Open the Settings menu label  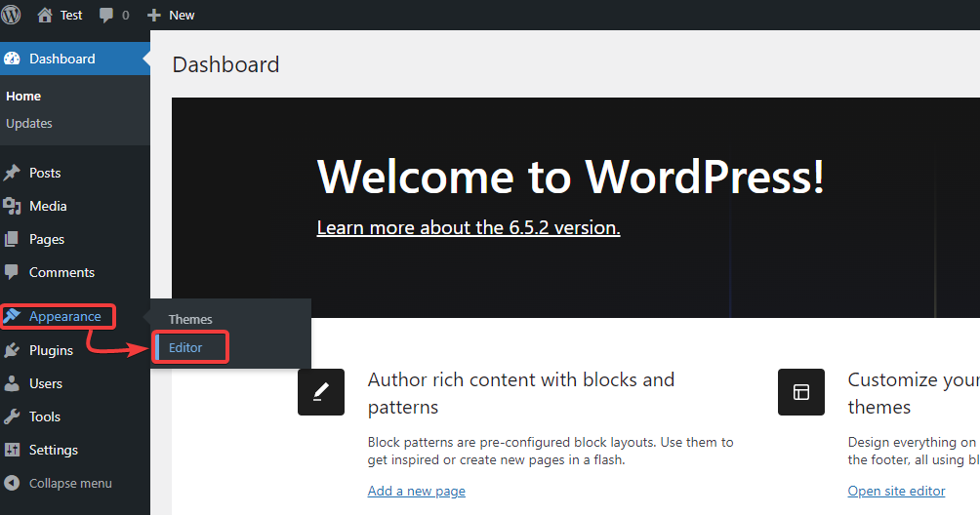pos(54,450)
